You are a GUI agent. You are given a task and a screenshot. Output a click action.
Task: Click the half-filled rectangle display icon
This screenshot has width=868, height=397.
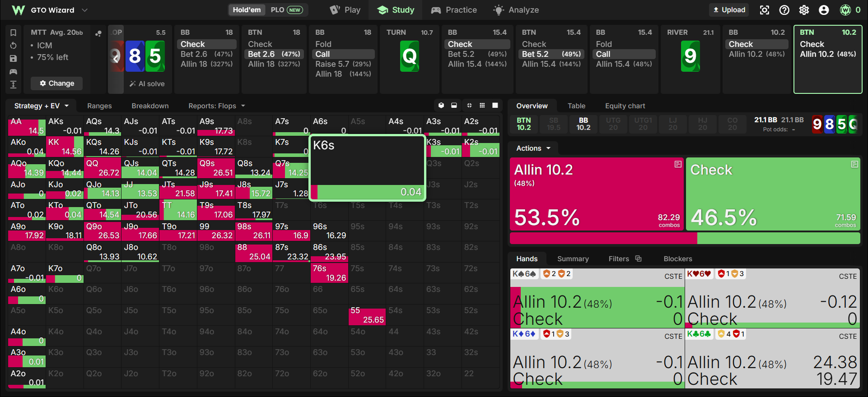(454, 106)
